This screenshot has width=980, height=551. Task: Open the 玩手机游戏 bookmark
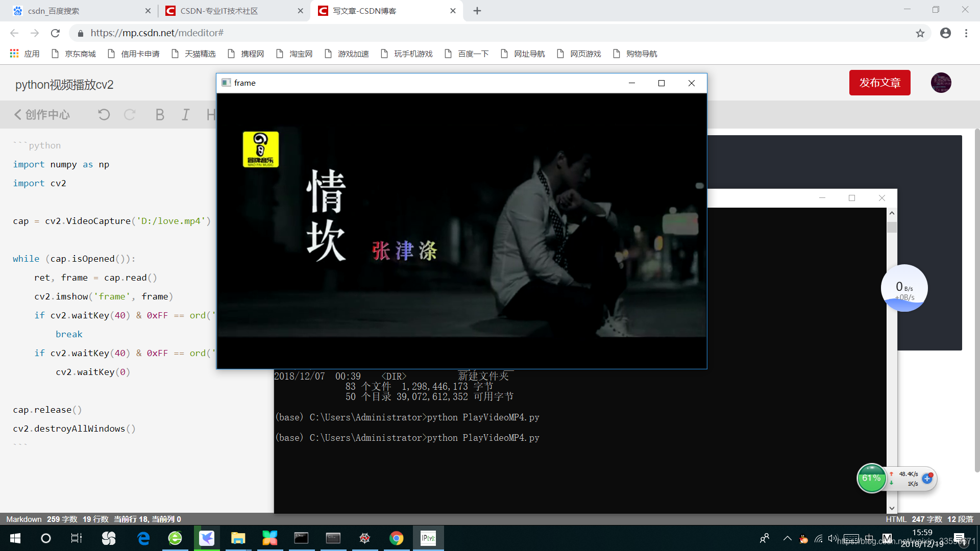click(407, 54)
